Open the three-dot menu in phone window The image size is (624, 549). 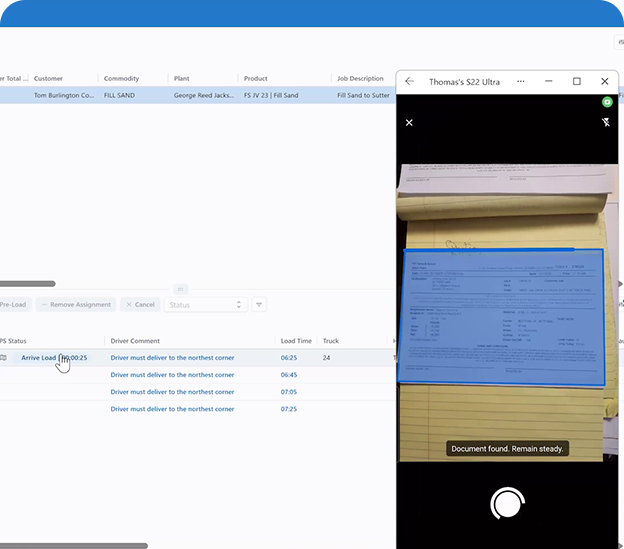click(x=521, y=82)
